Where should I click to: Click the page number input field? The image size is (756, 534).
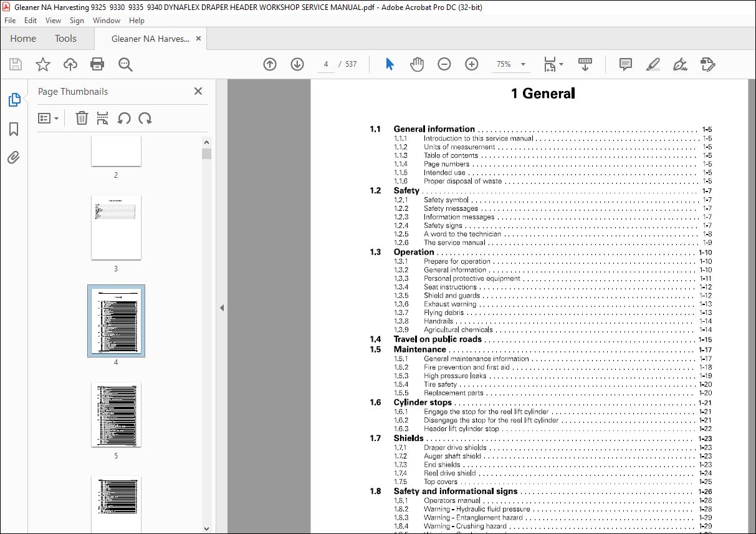click(325, 64)
